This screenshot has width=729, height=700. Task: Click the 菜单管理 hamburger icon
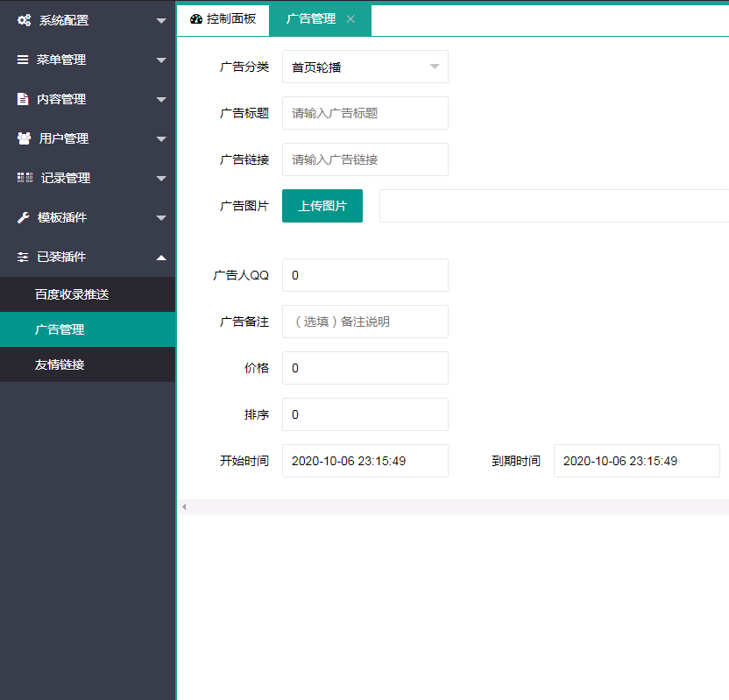(x=23, y=60)
